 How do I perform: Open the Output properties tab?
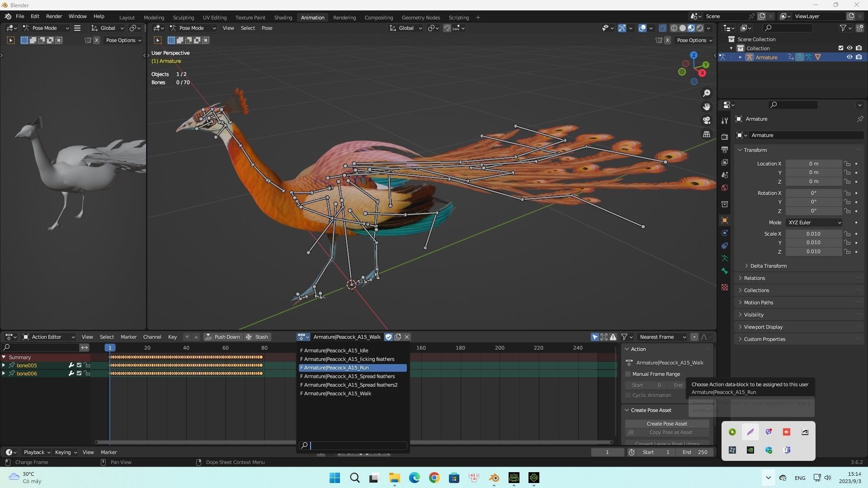pyautogui.click(x=725, y=149)
